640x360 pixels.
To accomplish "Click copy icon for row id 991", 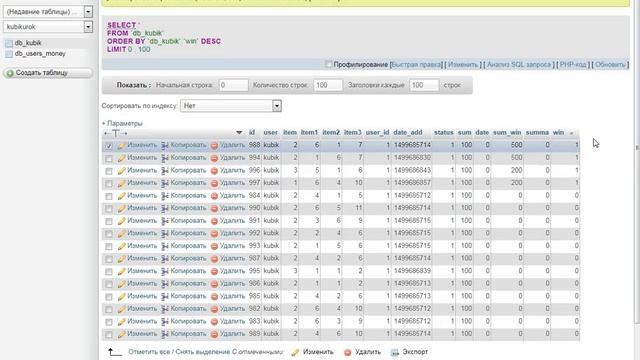I will [x=164, y=221].
